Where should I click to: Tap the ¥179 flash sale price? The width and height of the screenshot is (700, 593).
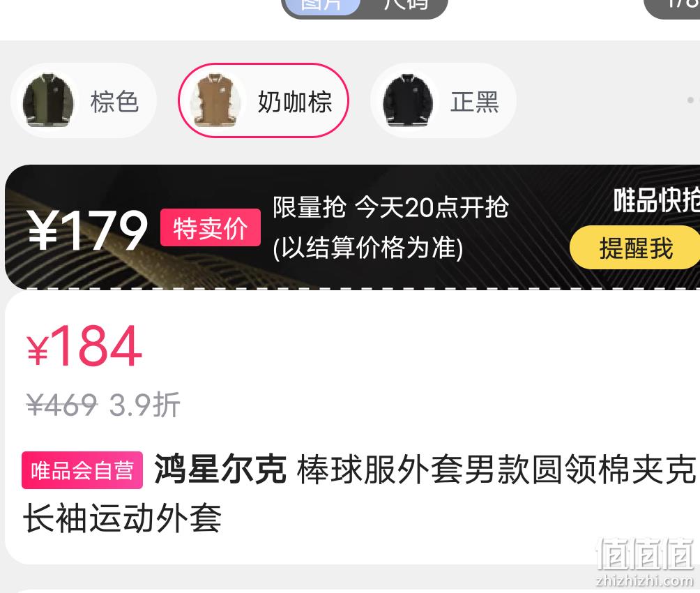coord(88,231)
